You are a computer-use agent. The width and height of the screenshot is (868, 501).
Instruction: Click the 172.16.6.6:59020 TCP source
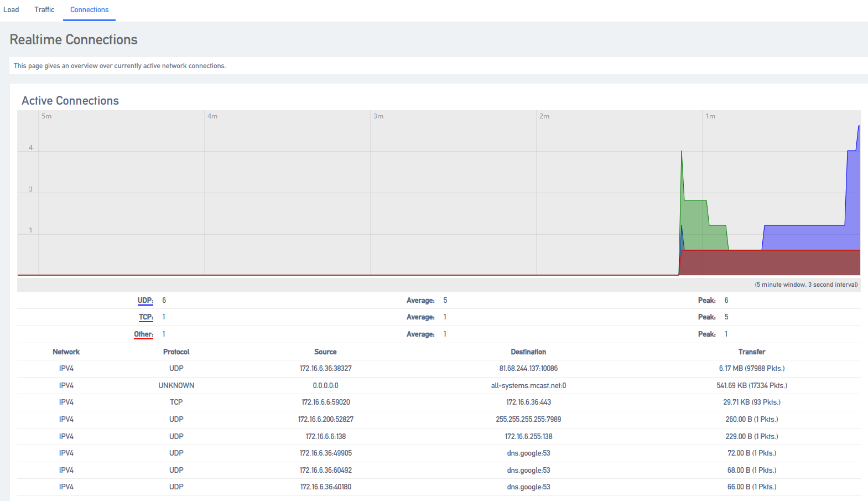(326, 402)
